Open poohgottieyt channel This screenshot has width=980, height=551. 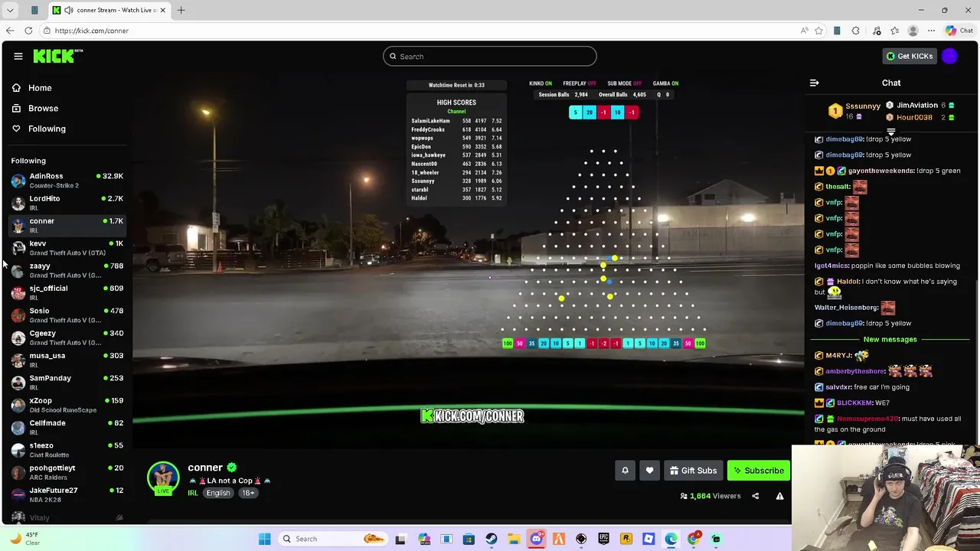[67, 472]
